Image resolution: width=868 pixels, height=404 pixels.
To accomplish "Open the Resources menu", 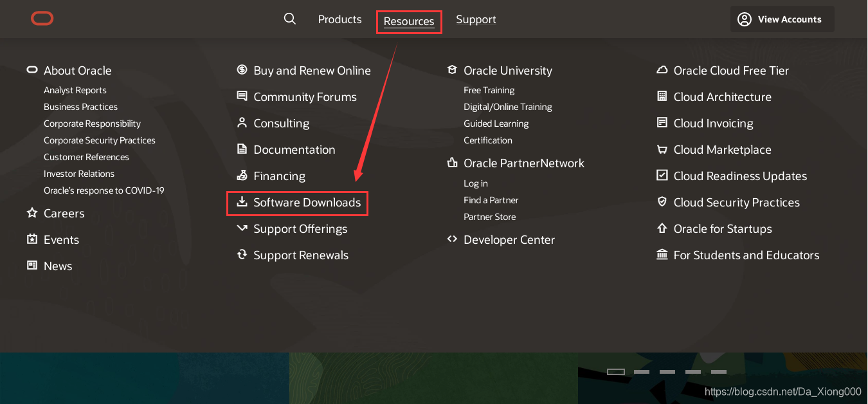I will pyautogui.click(x=409, y=21).
